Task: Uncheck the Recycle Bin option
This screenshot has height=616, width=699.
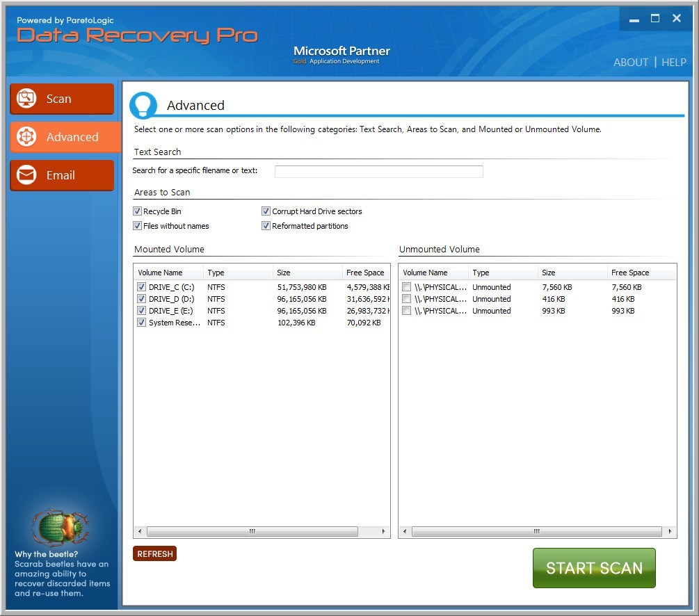Action: pyautogui.click(x=137, y=211)
